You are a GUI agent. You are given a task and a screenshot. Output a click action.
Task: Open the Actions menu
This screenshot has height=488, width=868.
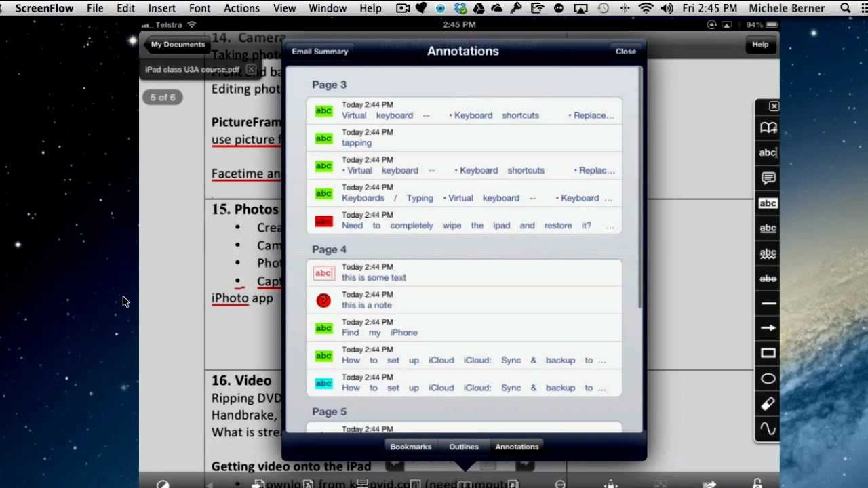pyautogui.click(x=241, y=8)
